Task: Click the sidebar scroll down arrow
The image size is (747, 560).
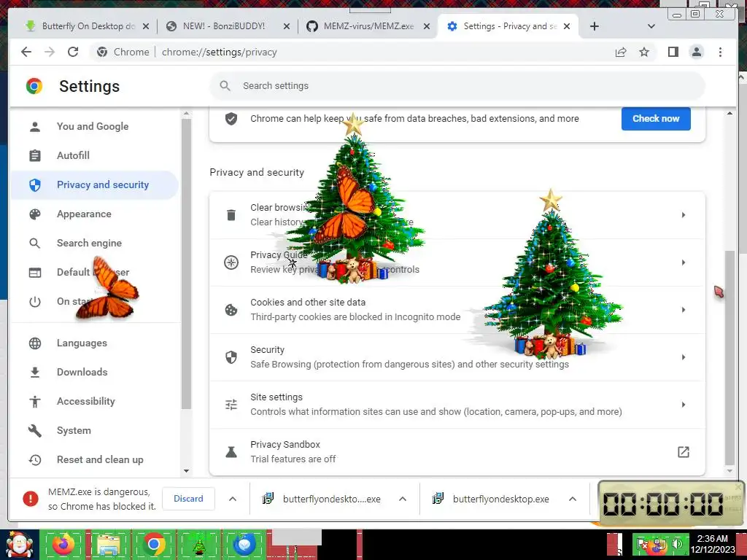Action: pyautogui.click(x=186, y=471)
